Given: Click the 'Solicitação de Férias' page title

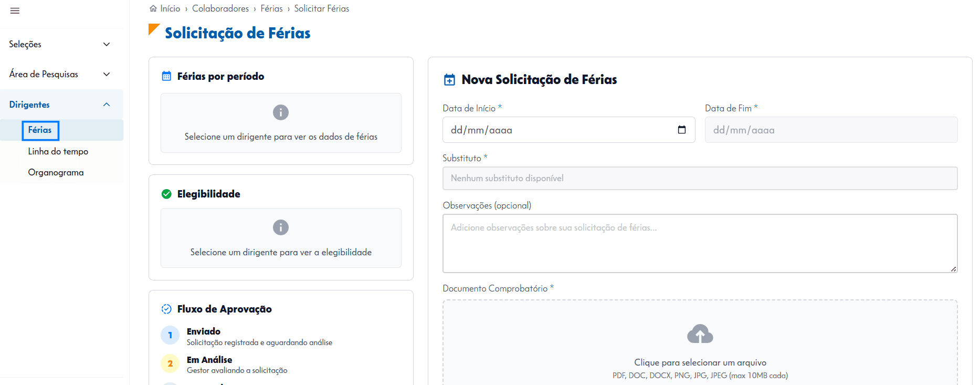Looking at the screenshot, I should coord(238,33).
